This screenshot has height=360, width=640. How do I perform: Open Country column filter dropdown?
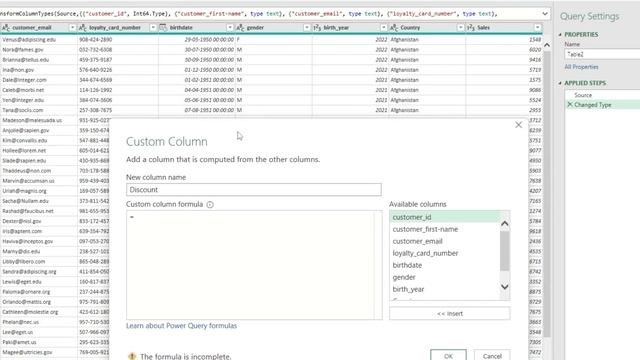point(460,28)
